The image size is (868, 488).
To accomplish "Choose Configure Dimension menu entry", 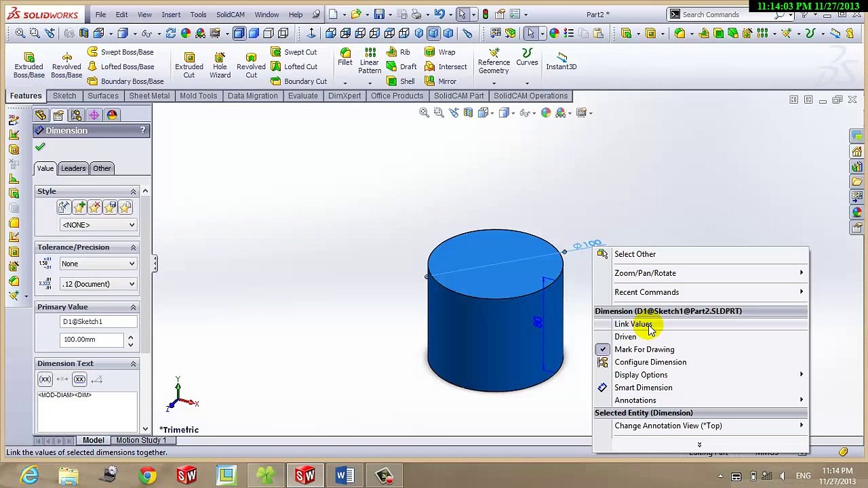I will 650,362.
